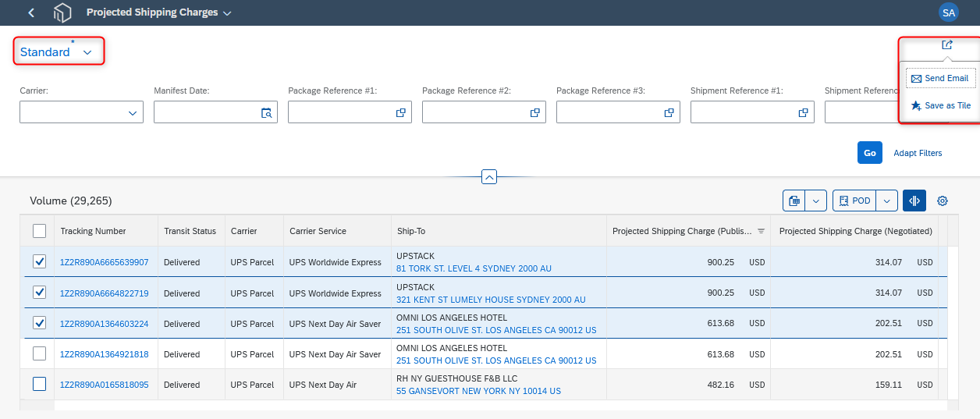Open POD options dropdown arrow
The image size is (980, 419).
tap(887, 201)
